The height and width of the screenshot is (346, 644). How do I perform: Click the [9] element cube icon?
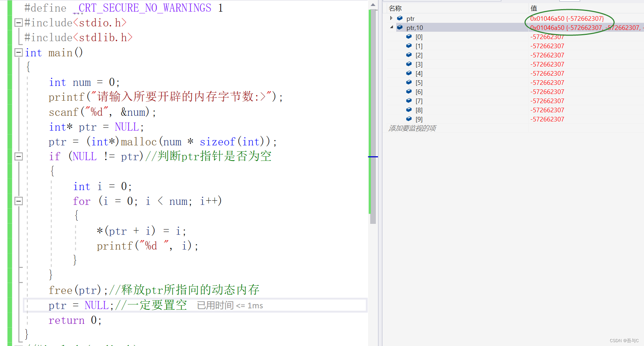pyautogui.click(x=409, y=119)
